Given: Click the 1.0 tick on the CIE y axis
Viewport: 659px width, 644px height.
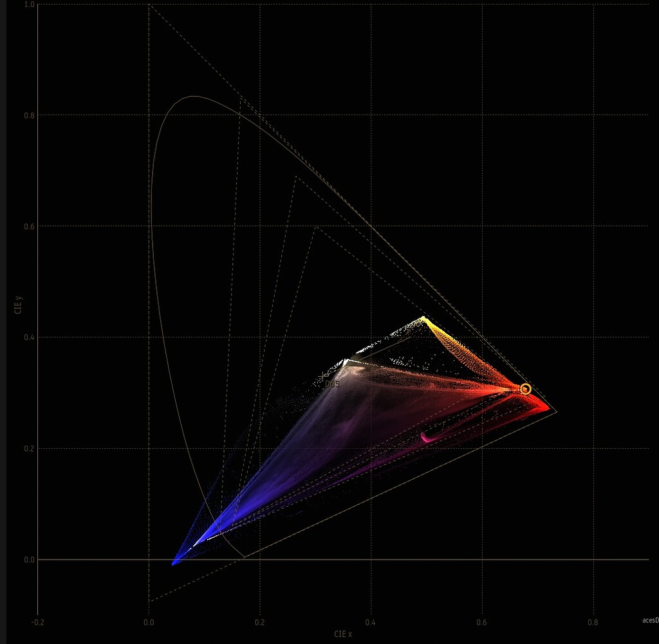Looking at the screenshot, I should click(x=30, y=5).
